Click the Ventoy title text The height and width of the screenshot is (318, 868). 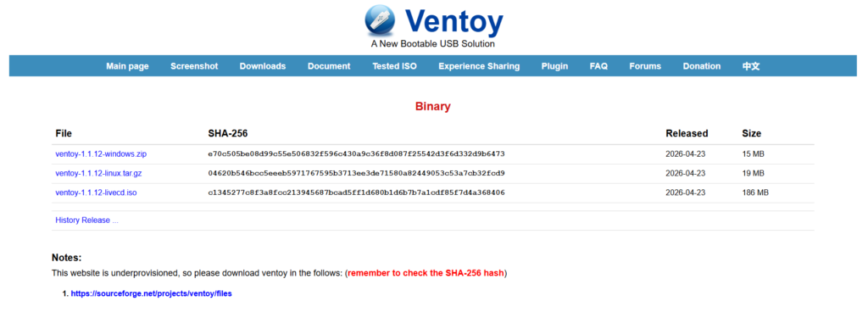(454, 21)
